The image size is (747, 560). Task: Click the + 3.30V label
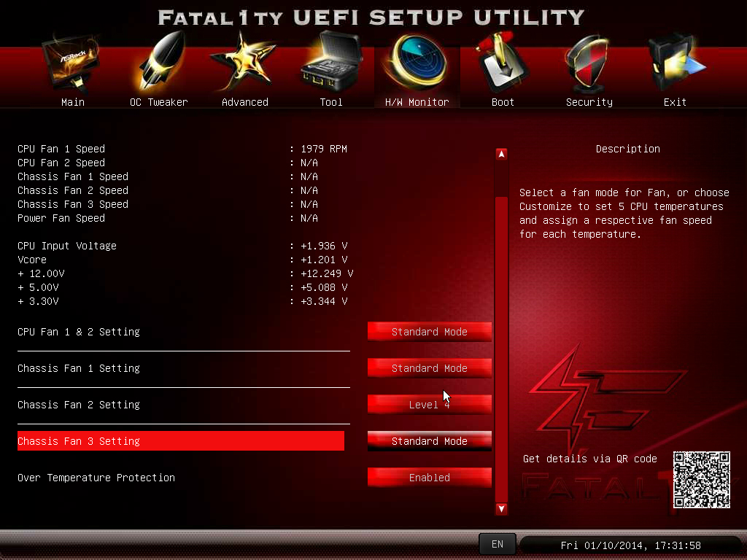coord(38,301)
